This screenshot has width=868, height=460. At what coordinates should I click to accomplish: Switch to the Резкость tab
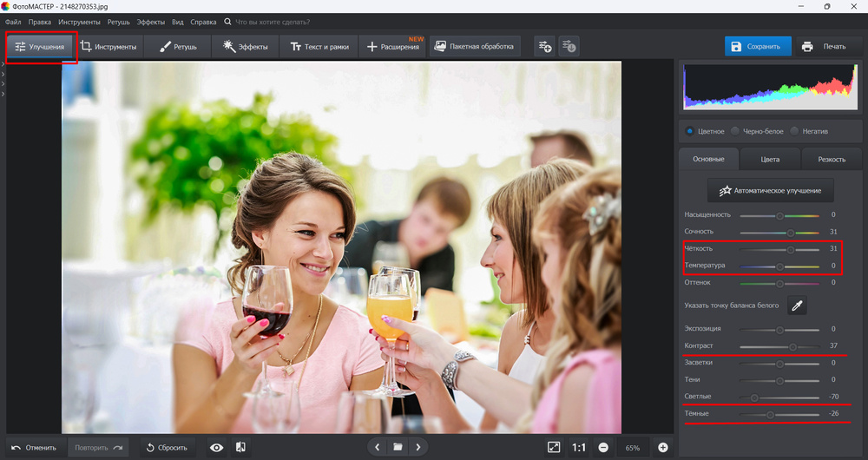point(831,160)
